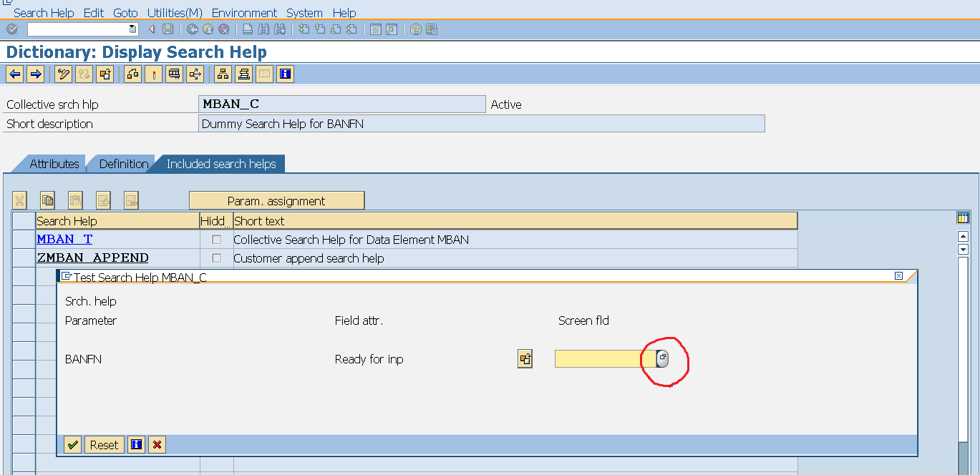Confirm dialog with the green checkmark icon
Image resolution: width=980 pixels, height=475 pixels.
(72, 444)
